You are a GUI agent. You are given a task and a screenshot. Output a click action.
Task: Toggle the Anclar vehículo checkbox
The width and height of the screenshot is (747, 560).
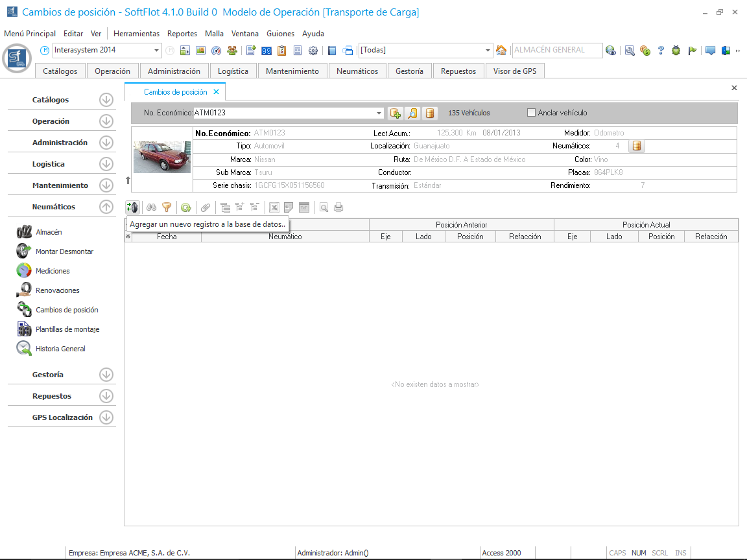(x=532, y=113)
